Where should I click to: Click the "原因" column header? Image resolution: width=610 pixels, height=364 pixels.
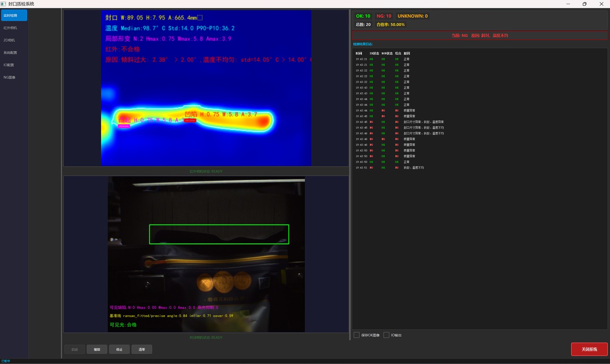point(407,53)
